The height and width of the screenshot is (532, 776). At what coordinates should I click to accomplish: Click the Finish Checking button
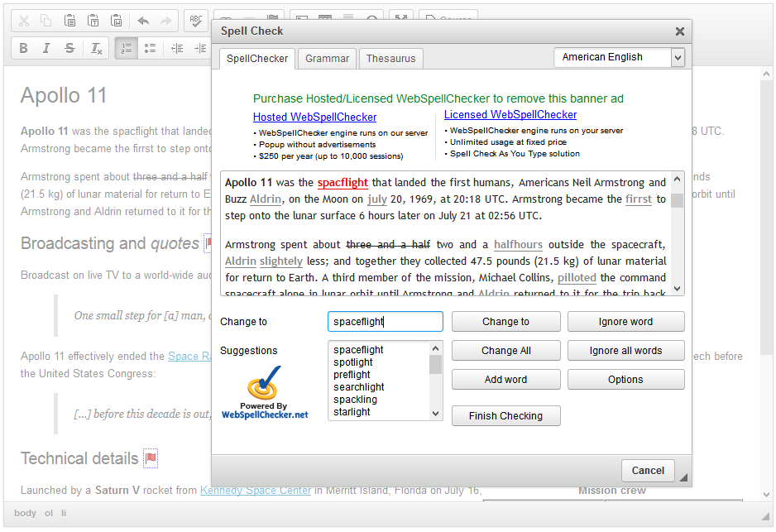point(505,416)
